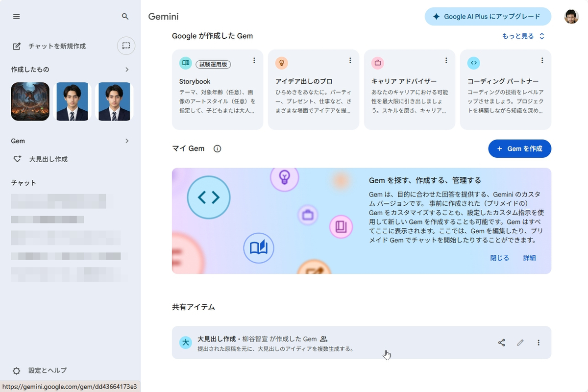The height and width of the screenshot is (392, 588).
Task: Click the Gem を作成 button
Action: (519, 148)
